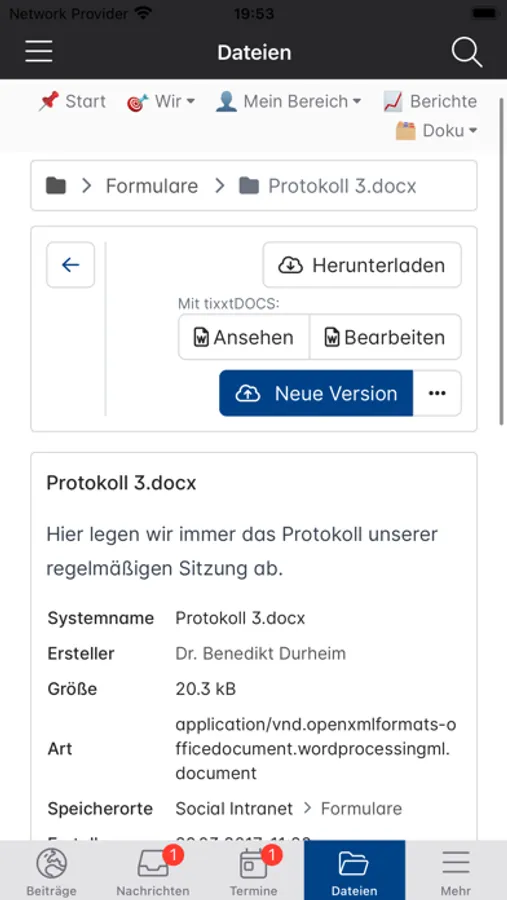Edit document with Bearbeiten button
Screen dimensions: 507x900
385,337
